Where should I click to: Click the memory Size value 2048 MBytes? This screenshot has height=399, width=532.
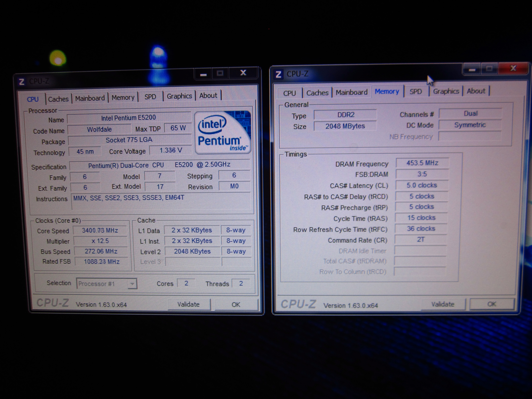pyautogui.click(x=345, y=126)
